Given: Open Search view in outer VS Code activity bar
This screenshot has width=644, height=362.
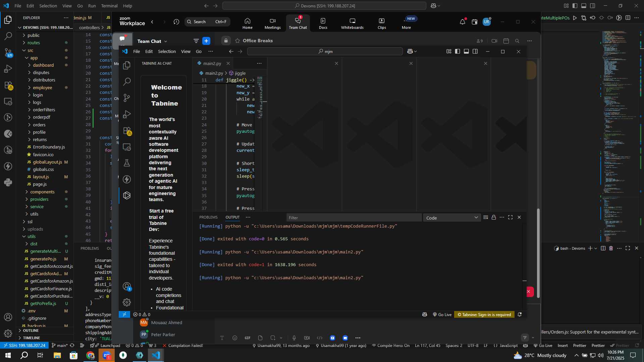Looking at the screenshot, I should pyautogui.click(x=8, y=36).
